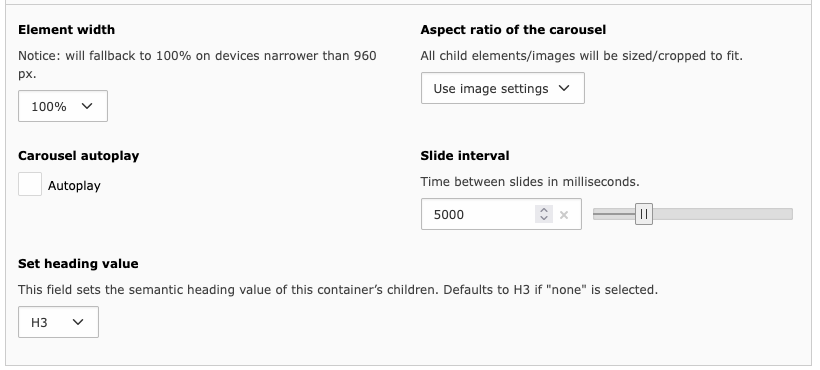
Task: Click the unfilled part of the interval slider track
Action: (722, 214)
